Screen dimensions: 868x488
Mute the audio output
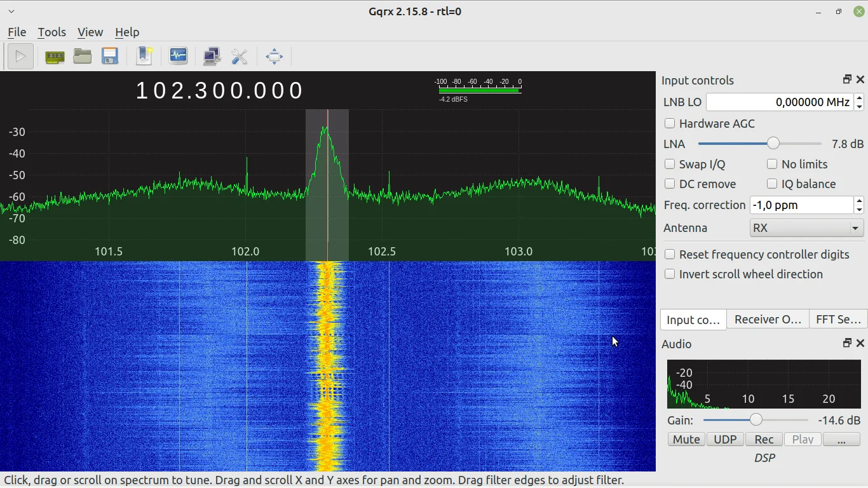point(686,440)
